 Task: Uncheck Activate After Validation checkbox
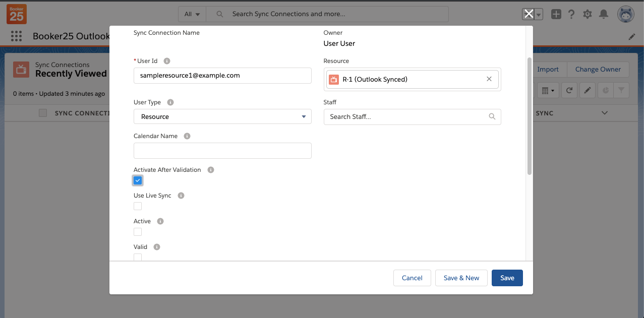click(138, 180)
